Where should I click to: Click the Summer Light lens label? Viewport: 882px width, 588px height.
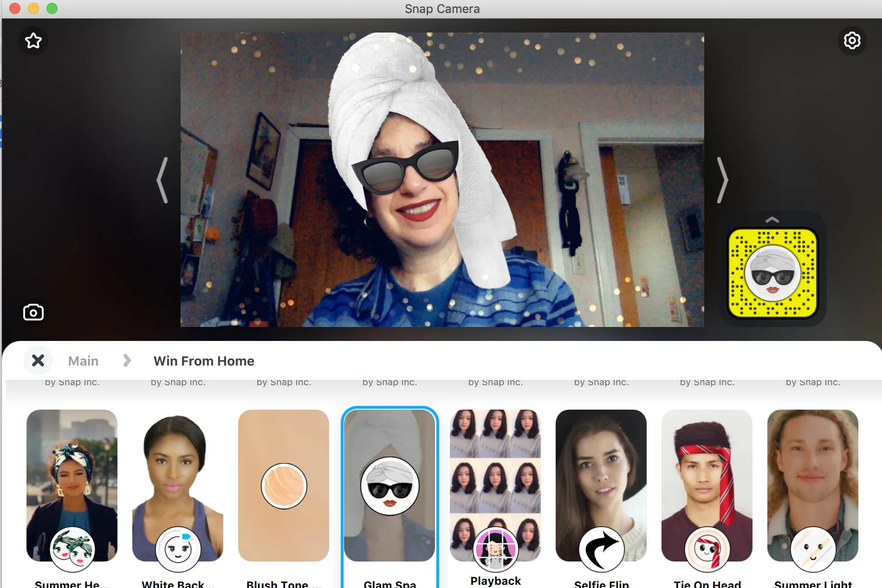click(813, 584)
